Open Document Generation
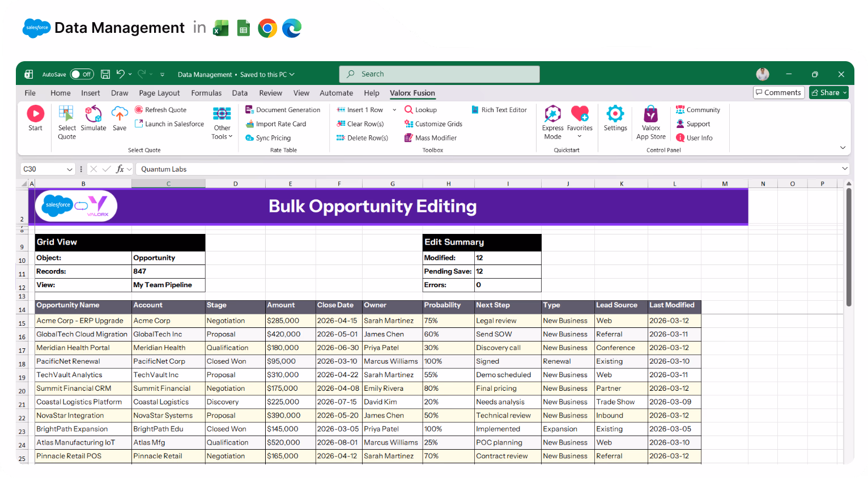Screen dimensions: 868x478 point(283,110)
